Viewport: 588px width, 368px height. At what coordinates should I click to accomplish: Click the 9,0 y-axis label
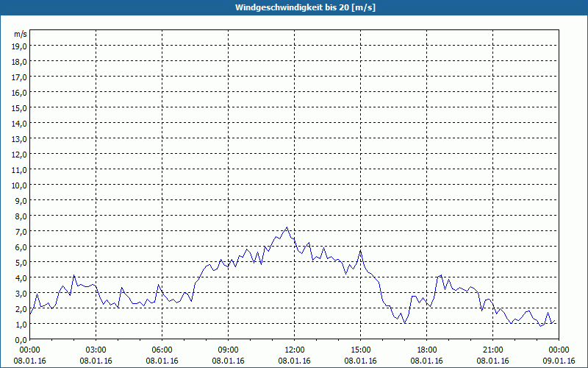[21, 201]
